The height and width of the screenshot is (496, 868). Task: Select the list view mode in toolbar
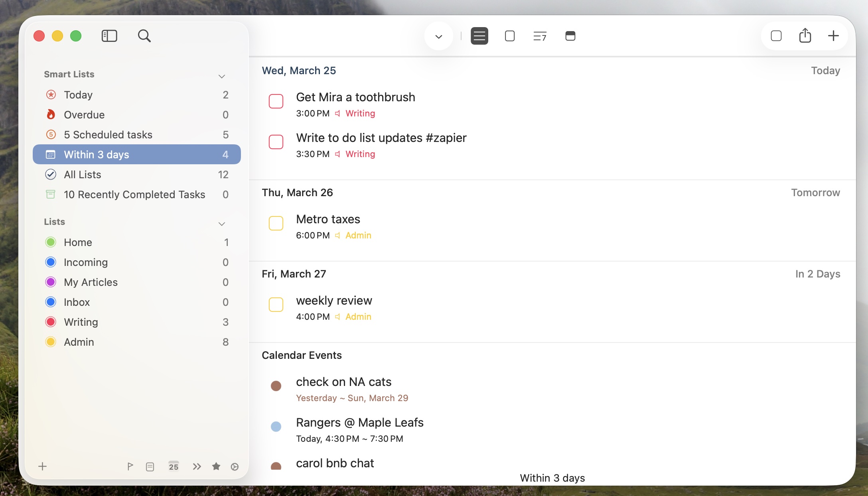(x=479, y=36)
